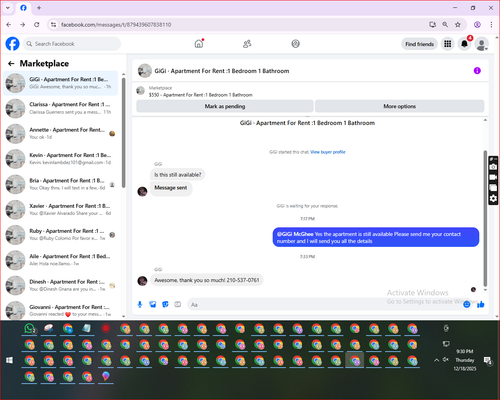
Task: Click the camera icon on side toolbar
Action: 493,167
